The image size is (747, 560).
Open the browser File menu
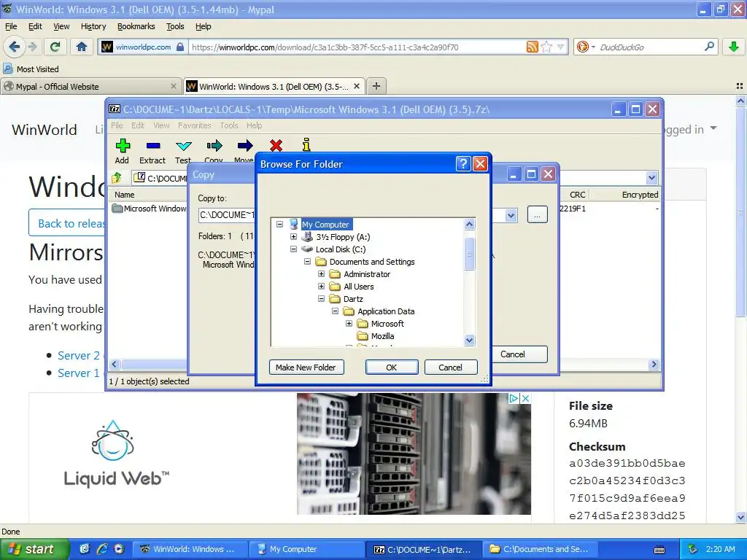click(x=11, y=26)
